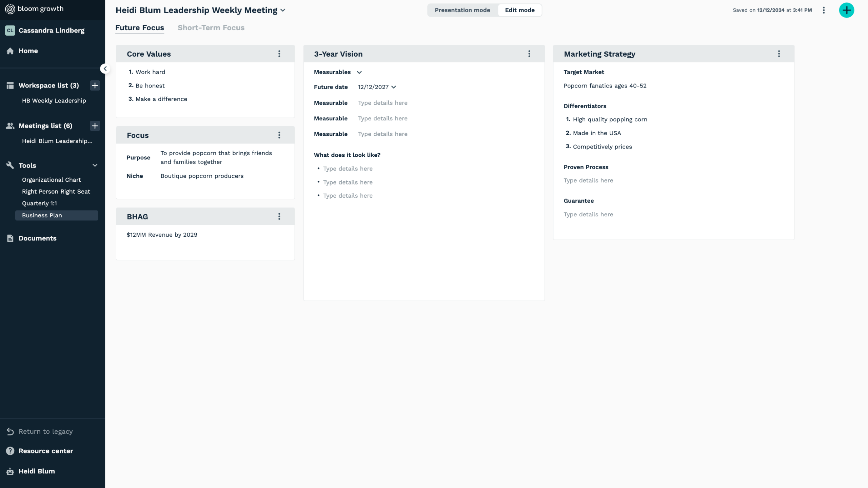Expand the meeting title dropdown
Screen dimensions: 868x488
pyautogui.click(x=283, y=10)
